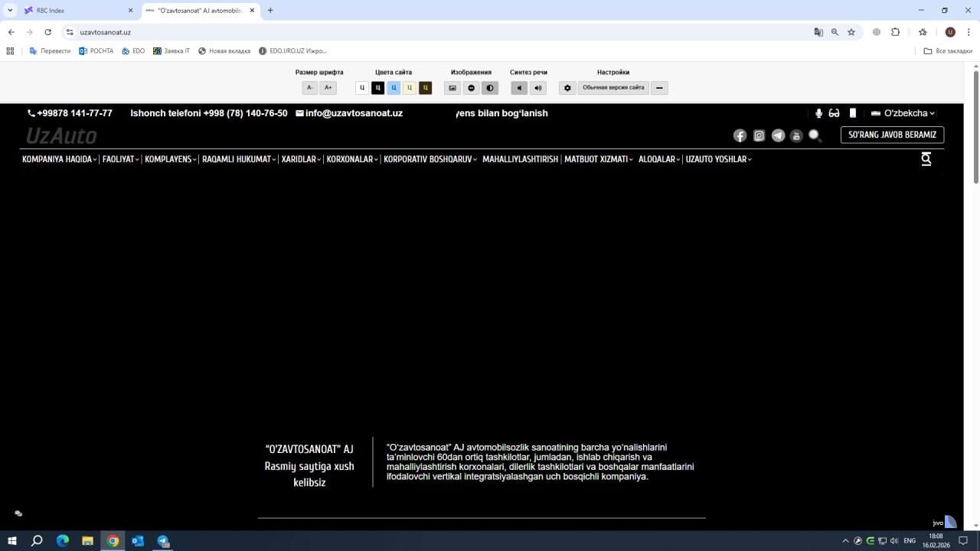Screen dimensions: 980x551
Task: Open the Jivo chat widget
Action: coord(944,522)
